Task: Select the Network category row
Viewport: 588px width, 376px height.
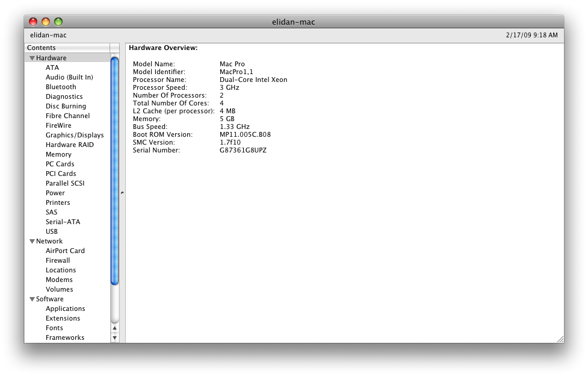Action: 67,241
